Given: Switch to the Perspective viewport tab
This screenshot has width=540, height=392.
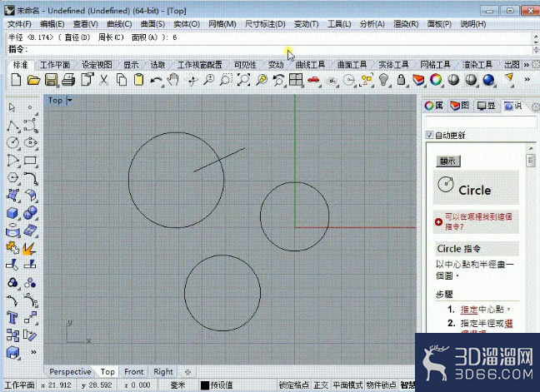Looking at the screenshot, I should click(70, 372).
